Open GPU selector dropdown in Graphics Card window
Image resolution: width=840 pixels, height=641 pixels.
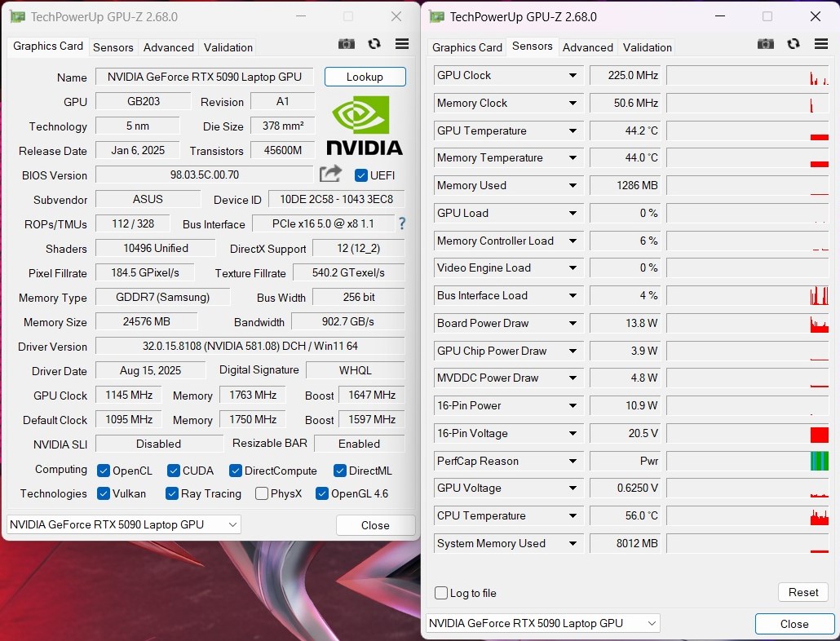[x=124, y=524]
